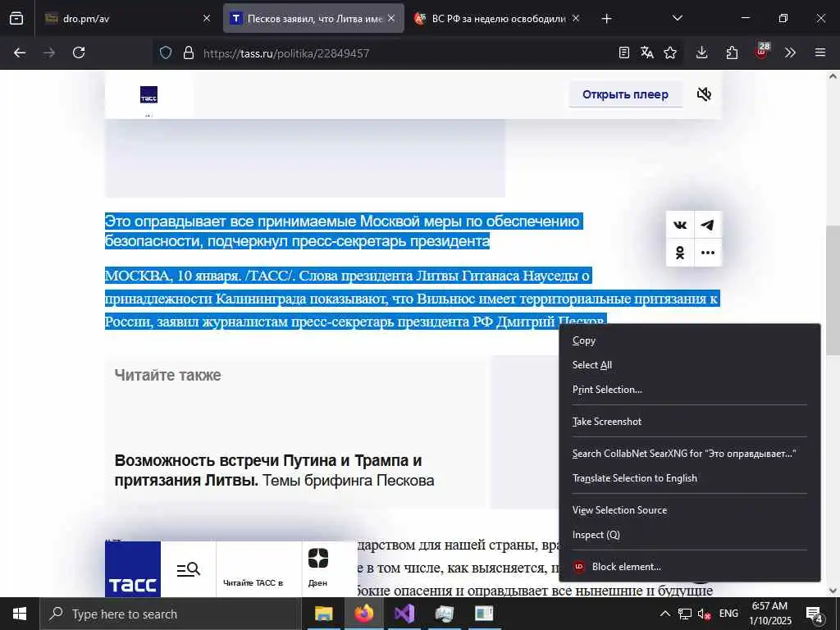Click the Открыть плеер button
Viewport: 840px width, 630px height.
(x=625, y=94)
